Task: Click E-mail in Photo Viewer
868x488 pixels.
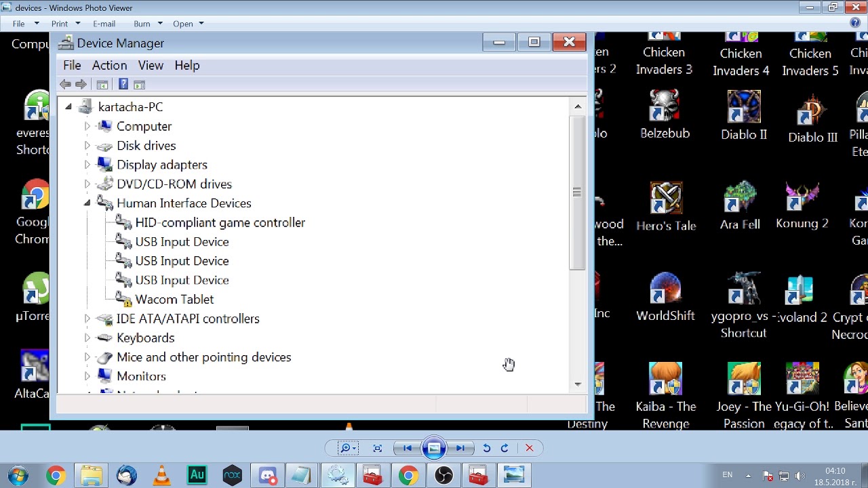Action: pyautogui.click(x=104, y=24)
